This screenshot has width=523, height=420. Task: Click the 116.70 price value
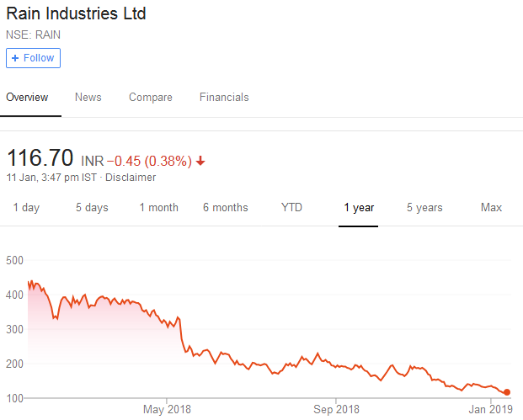40,158
